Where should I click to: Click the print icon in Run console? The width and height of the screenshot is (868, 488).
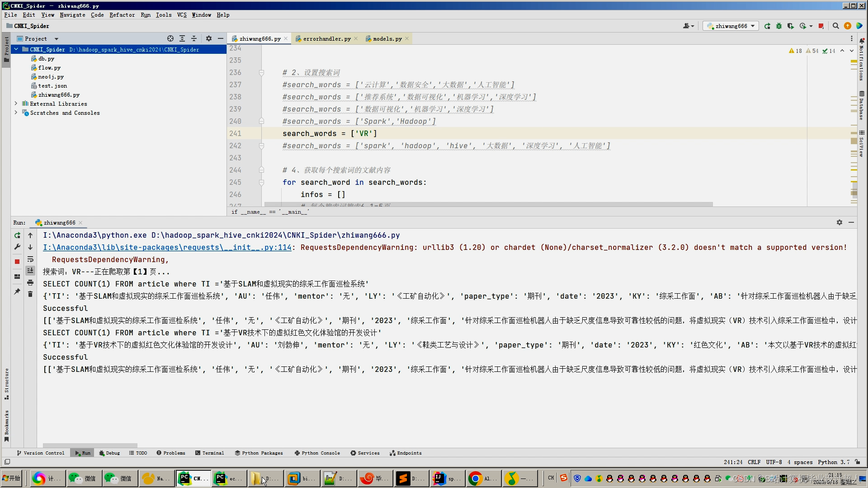tap(30, 283)
